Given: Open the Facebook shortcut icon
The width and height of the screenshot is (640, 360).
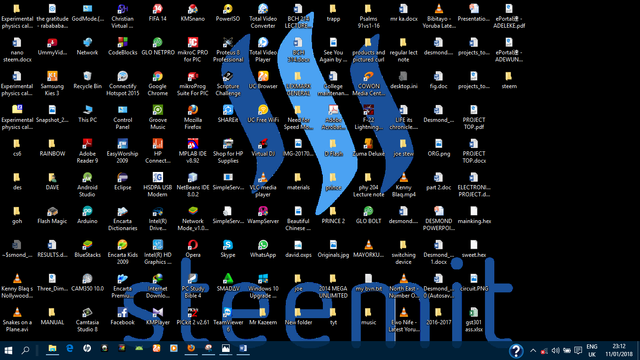Looking at the screenshot, I should (122, 316).
